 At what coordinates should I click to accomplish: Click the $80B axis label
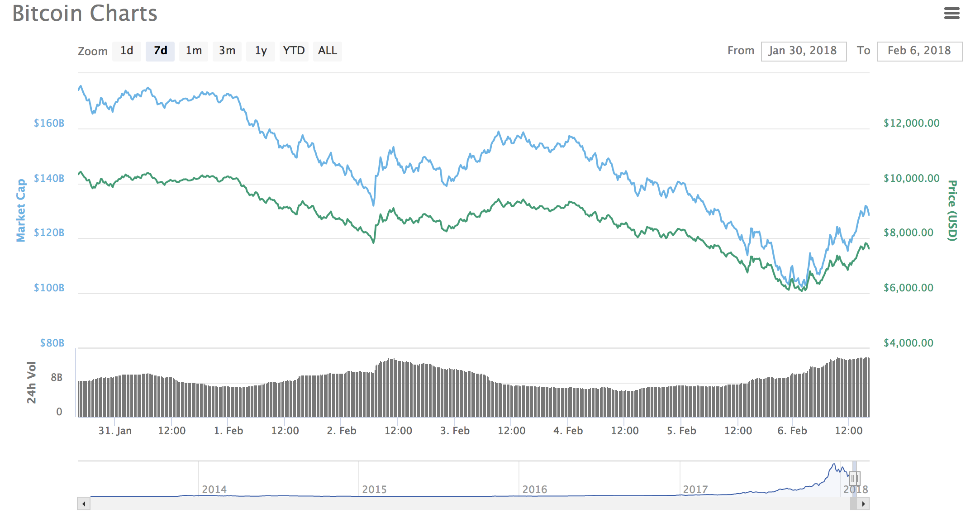(x=52, y=343)
